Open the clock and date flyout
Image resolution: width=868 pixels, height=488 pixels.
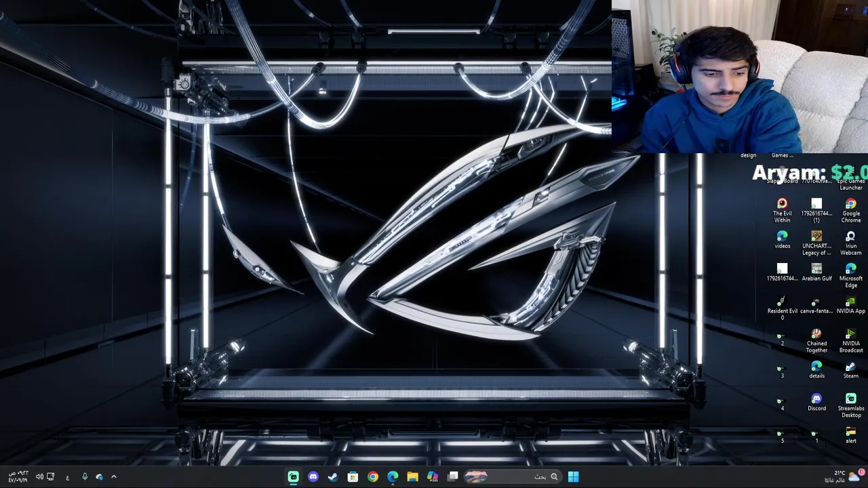click(18, 476)
